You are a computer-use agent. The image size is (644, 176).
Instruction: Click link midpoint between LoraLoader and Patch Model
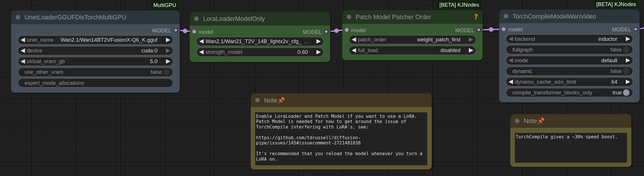pyautogui.click(x=336, y=31)
